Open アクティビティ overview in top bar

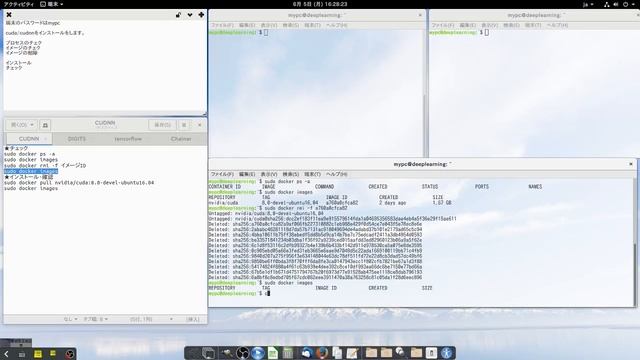pos(18,4)
